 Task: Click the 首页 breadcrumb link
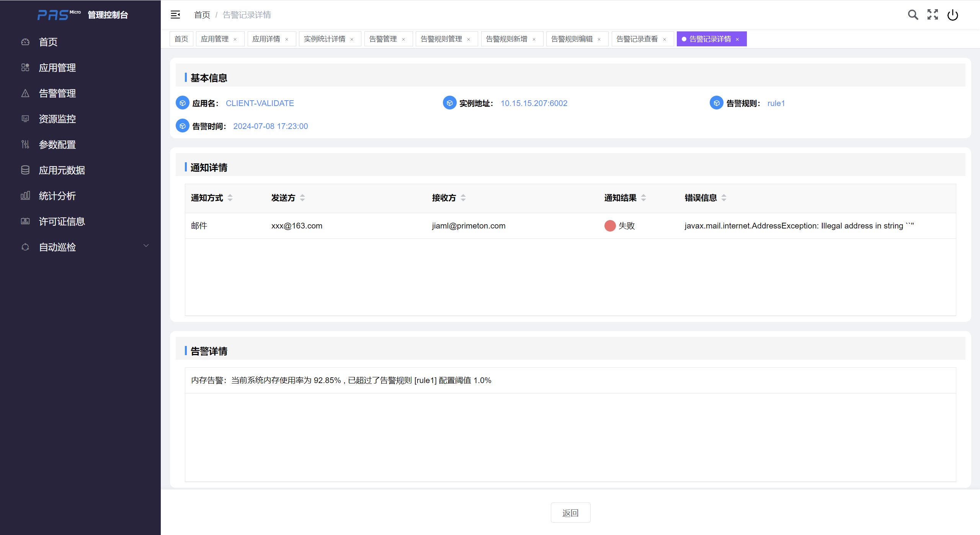pos(202,15)
